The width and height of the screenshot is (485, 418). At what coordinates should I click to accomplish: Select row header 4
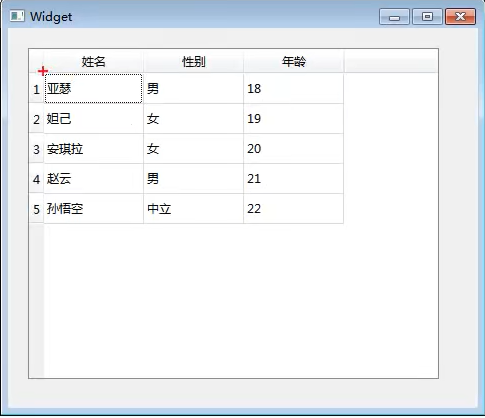click(x=36, y=179)
